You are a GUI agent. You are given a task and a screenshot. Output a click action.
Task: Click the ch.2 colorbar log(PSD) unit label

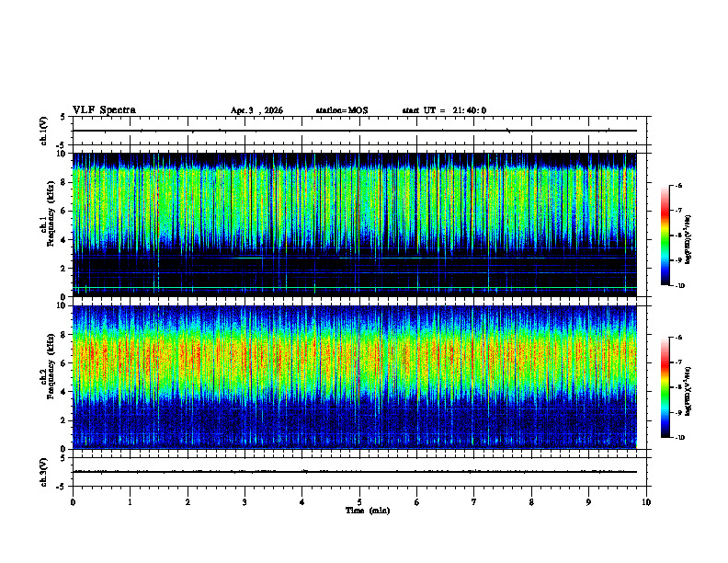688,391
